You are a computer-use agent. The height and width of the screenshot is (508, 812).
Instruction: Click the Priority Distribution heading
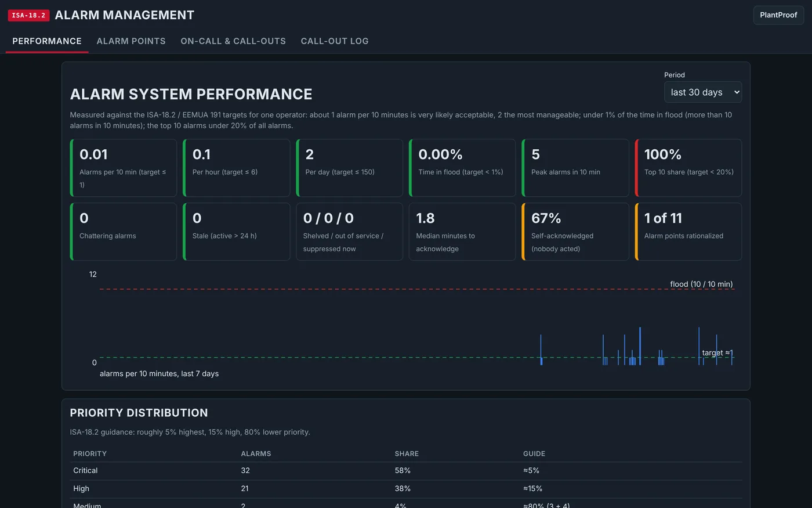tap(139, 413)
